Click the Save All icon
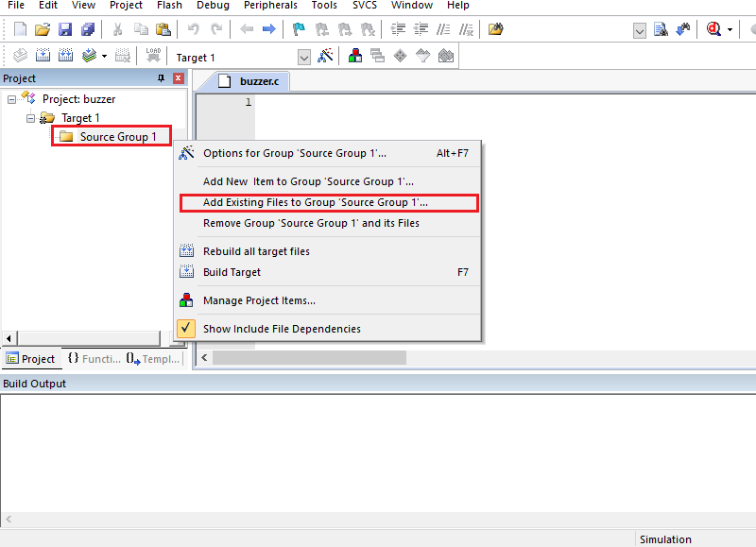The height and width of the screenshot is (547, 756). click(x=87, y=29)
